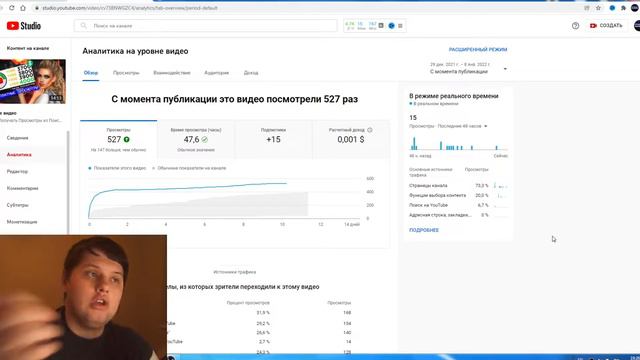Click the realtime views count 15

click(x=413, y=118)
